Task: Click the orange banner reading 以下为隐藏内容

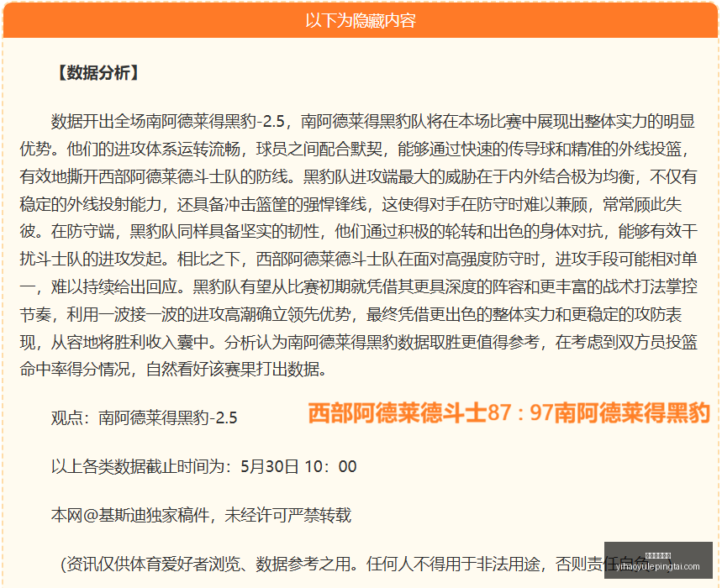Action: click(x=361, y=20)
